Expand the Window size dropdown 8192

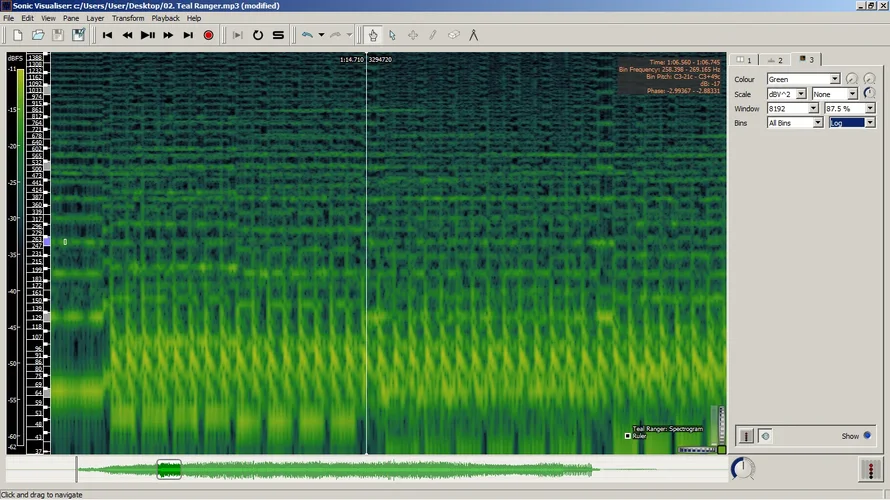[792, 108]
